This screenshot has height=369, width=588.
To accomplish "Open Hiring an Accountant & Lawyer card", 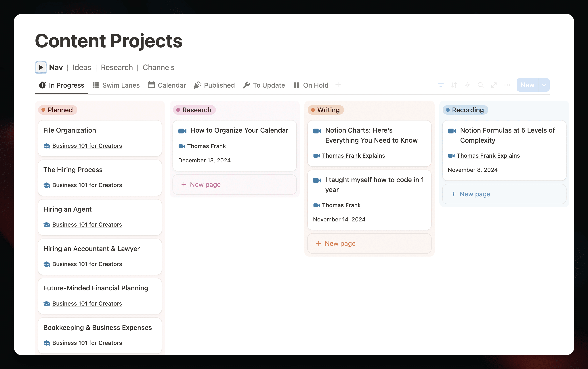I will (100, 257).
